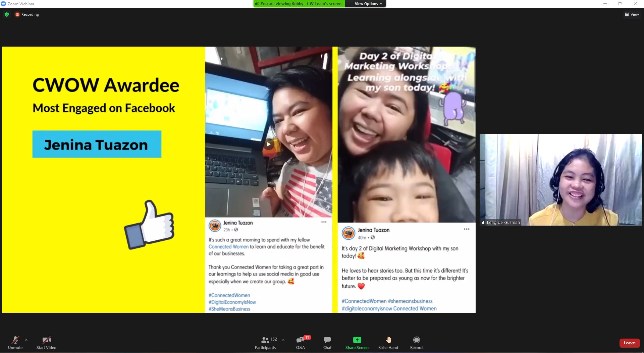Click the Day 2 selfie photo

pyautogui.click(x=407, y=134)
